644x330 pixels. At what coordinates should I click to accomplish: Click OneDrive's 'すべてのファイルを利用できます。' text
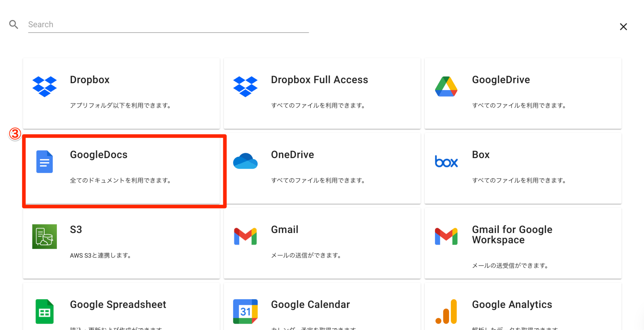[x=318, y=180]
